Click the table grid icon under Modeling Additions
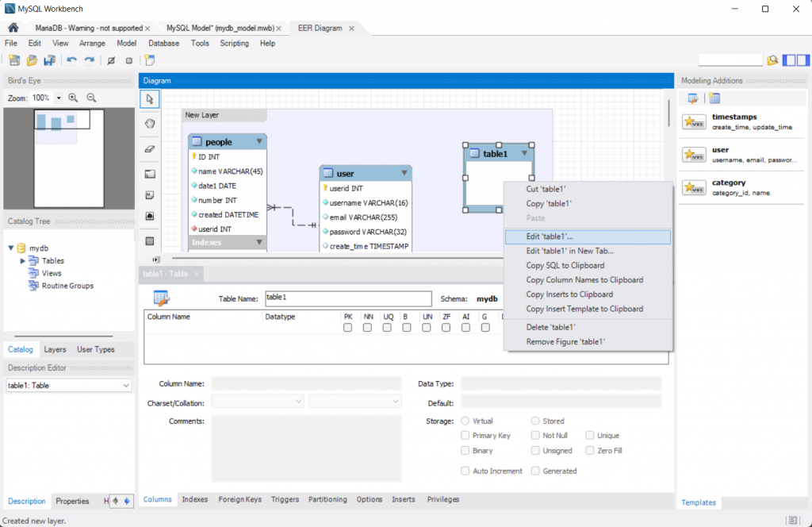Viewport: 812px width, 527px height. (714, 98)
